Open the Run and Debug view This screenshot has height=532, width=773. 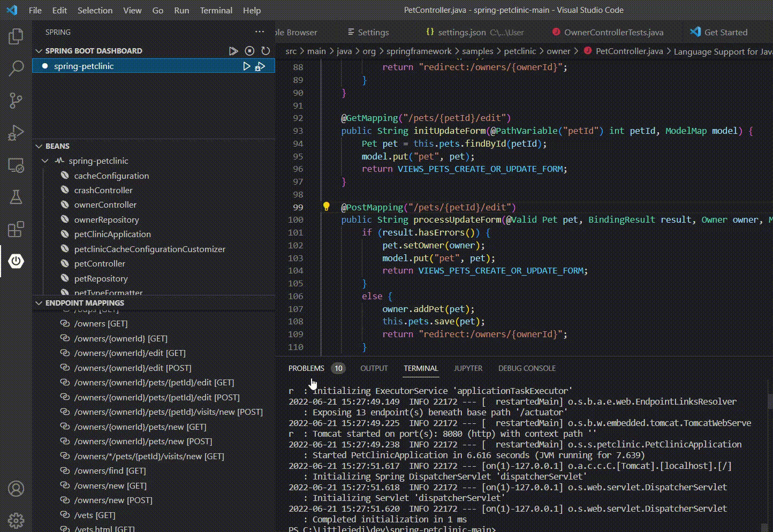coord(16,133)
